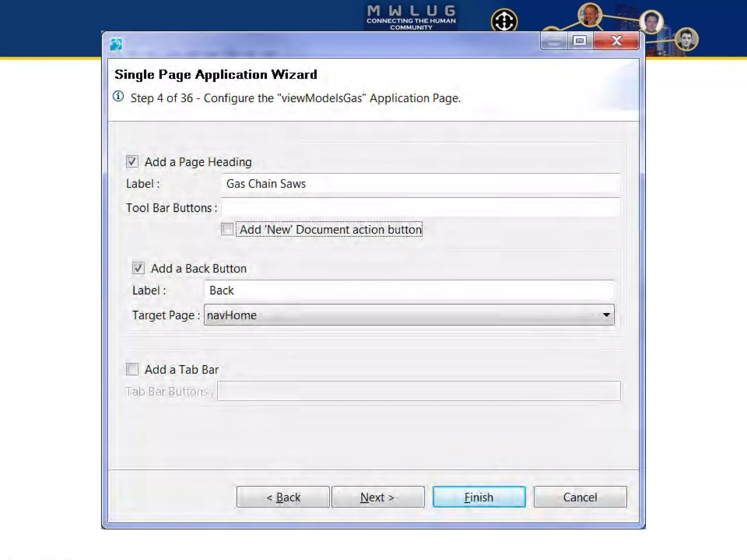Click the MWLUG logo in header

(411, 17)
